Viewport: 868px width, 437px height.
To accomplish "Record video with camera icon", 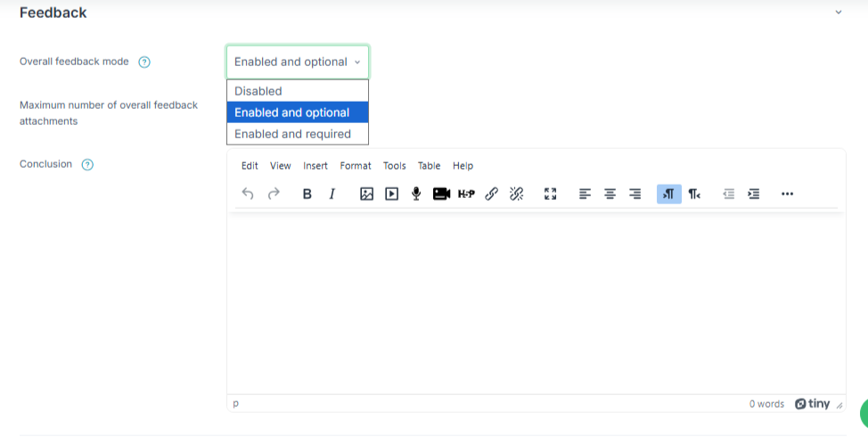I will 441,194.
